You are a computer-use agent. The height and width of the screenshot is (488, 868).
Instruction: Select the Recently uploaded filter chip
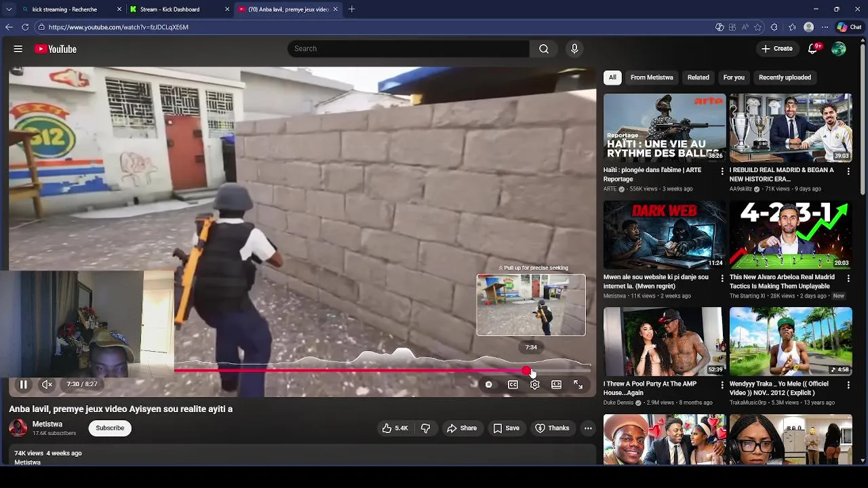[x=785, y=77]
